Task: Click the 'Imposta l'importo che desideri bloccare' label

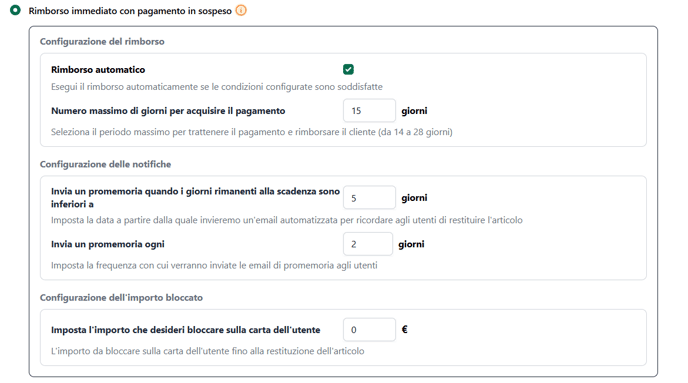Action: click(x=186, y=330)
